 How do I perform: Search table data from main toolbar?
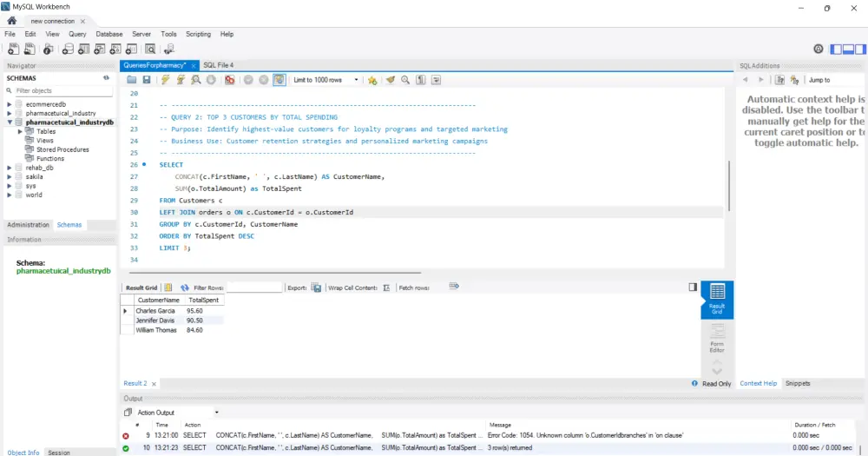(x=150, y=50)
